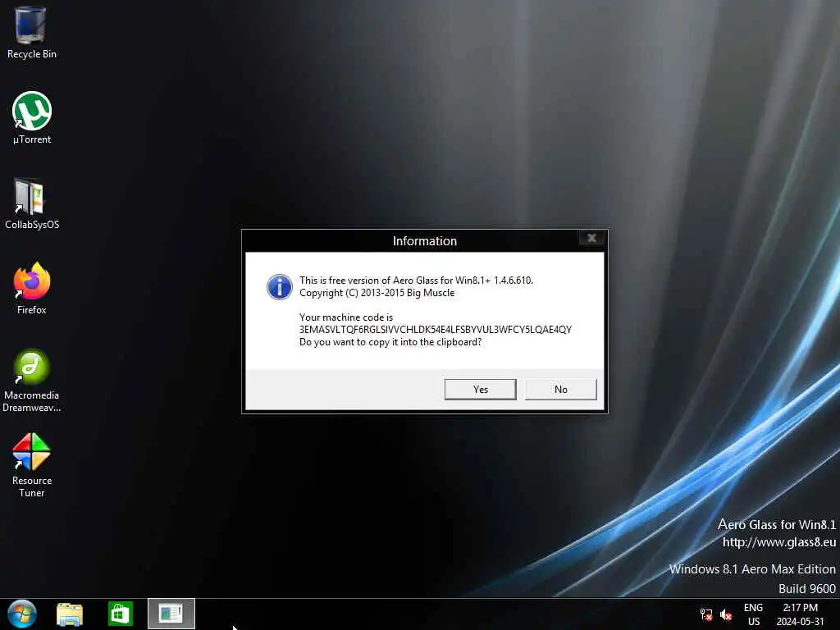This screenshot has height=630, width=840.
Task: Select the Resource Tuner desktop shortcut
Action: [x=32, y=465]
